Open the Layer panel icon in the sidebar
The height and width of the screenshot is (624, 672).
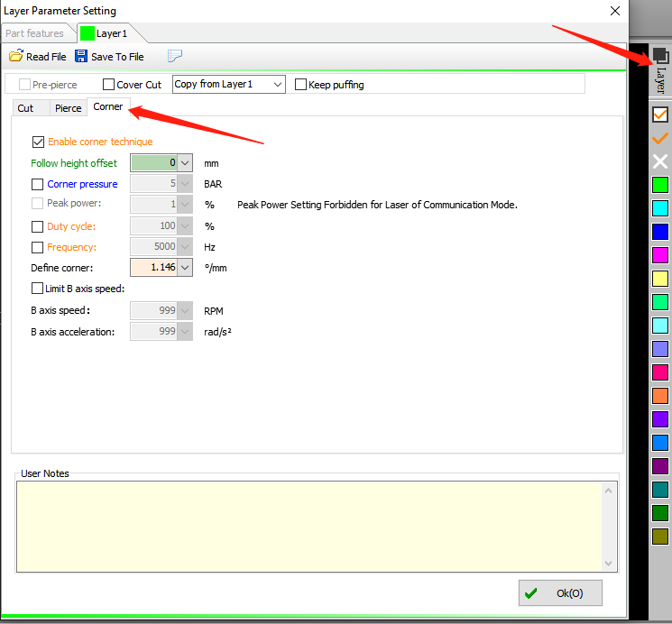tap(660, 56)
